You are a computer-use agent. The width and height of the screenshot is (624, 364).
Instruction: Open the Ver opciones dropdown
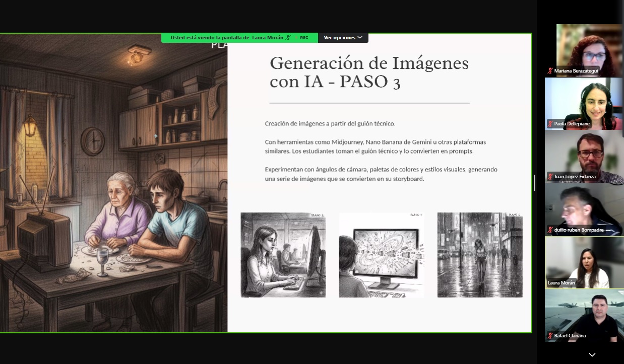tap(343, 38)
